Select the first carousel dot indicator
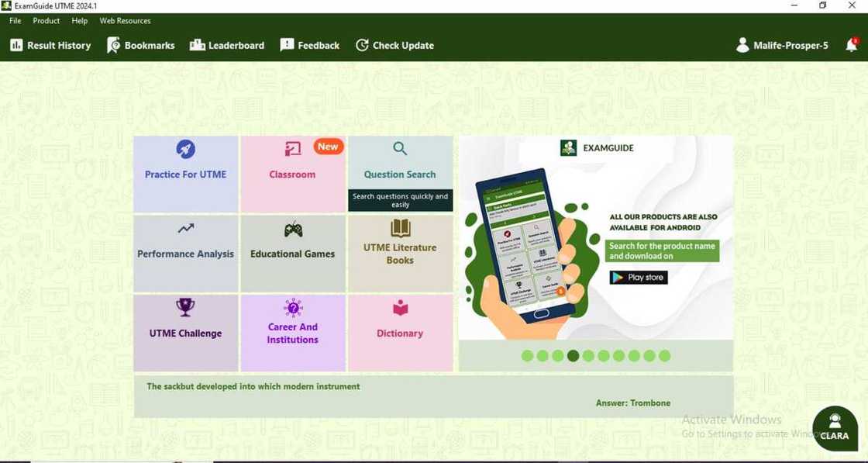This screenshot has width=868, height=463. [x=527, y=356]
